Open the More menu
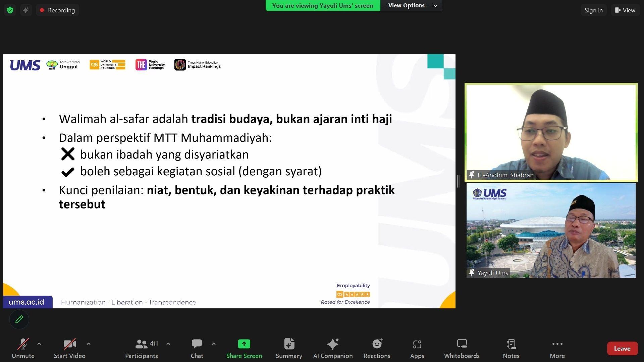The width and height of the screenshot is (644, 362). coord(557,349)
